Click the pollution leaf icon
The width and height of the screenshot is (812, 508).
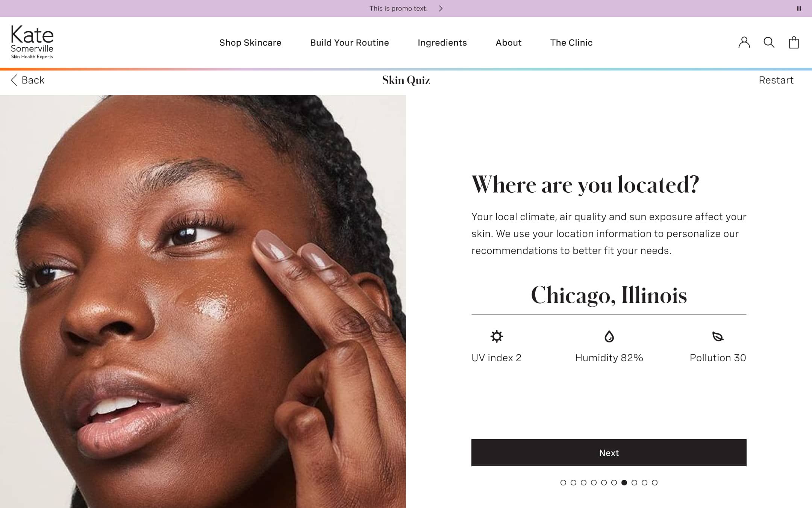click(718, 336)
